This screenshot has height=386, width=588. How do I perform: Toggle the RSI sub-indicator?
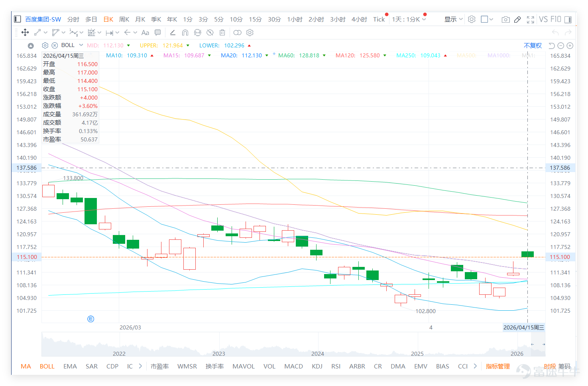point(336,366)
